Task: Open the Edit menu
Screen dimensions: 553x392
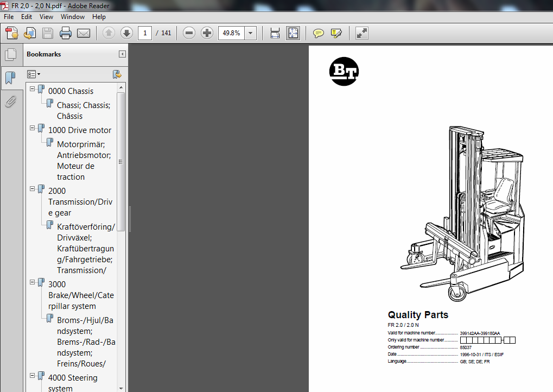Action: tap(27, 17)
